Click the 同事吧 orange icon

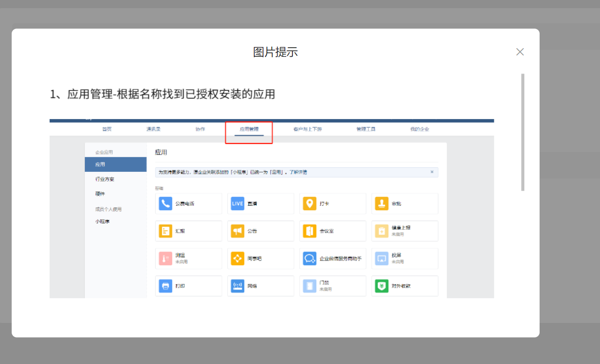[238, 259]
